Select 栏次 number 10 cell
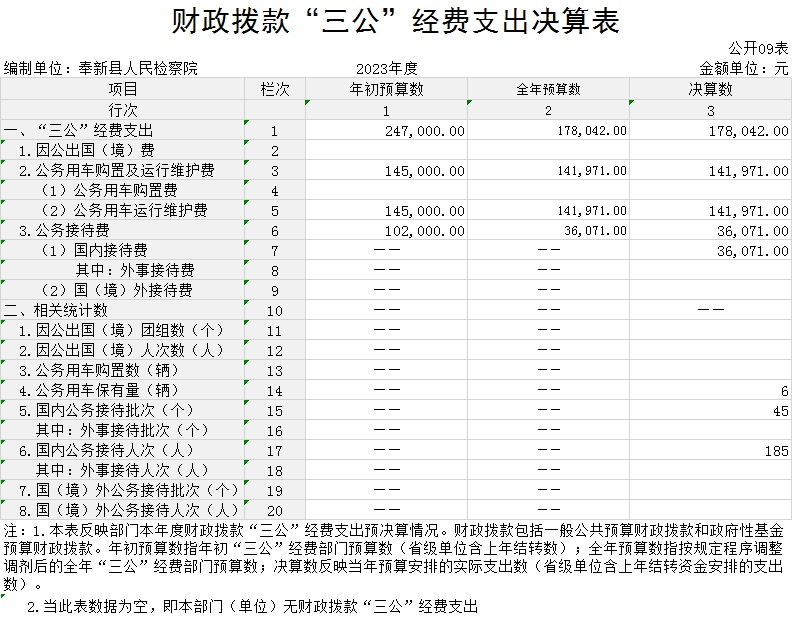The image size is (792, 618). [275, 311]
